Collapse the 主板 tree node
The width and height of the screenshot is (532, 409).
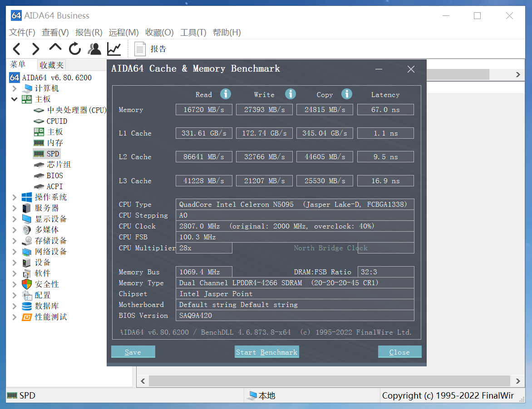[x=14, y=99]
